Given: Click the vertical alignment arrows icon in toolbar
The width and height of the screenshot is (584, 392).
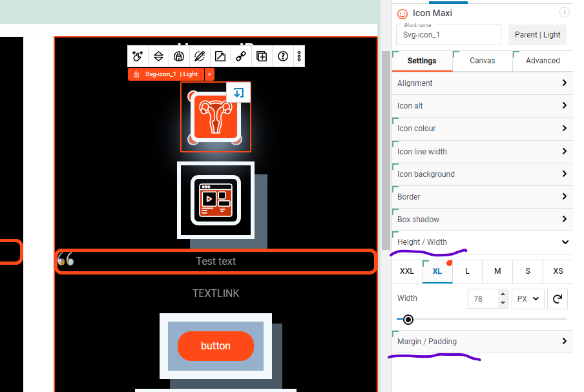Looking at the screenshot, I should tap(158, 56).
